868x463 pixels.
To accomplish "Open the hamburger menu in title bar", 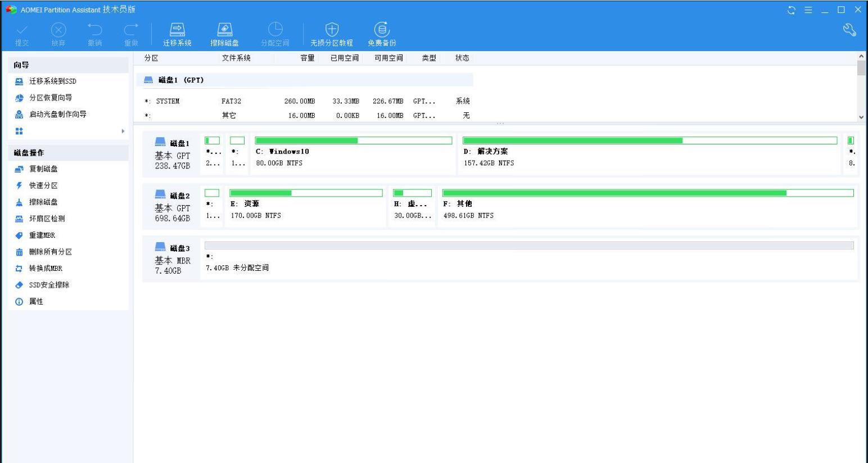I will tap(808, 10).
